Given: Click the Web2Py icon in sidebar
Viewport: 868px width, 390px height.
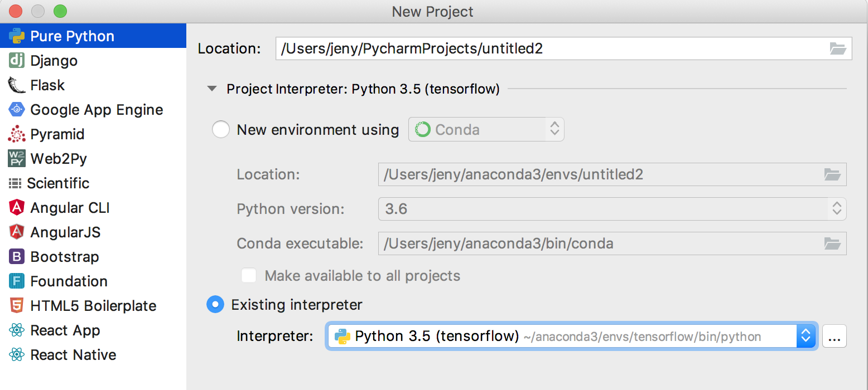Looking at the screenshot, I should pos(17,159).
